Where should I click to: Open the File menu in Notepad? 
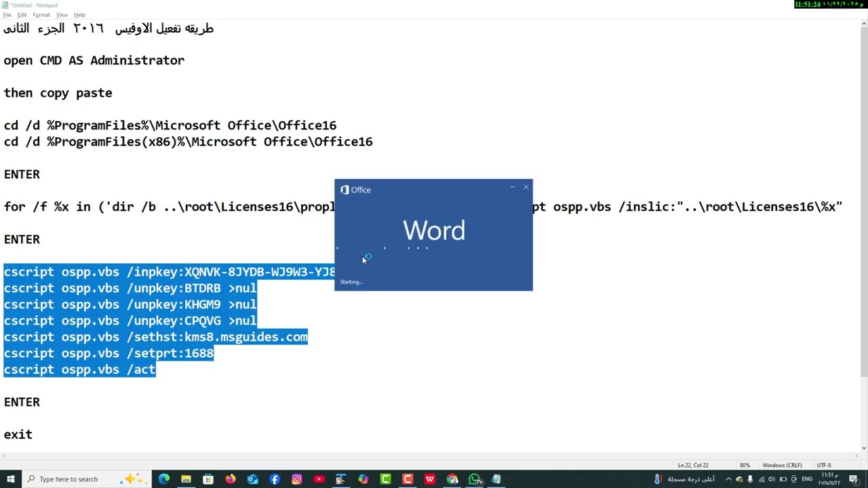click(7, 15)
